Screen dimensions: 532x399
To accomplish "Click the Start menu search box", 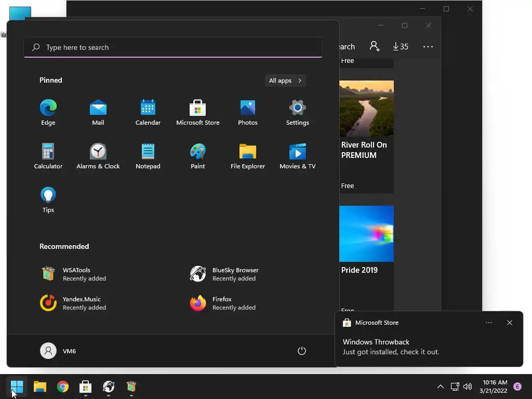I will (173, 47).
